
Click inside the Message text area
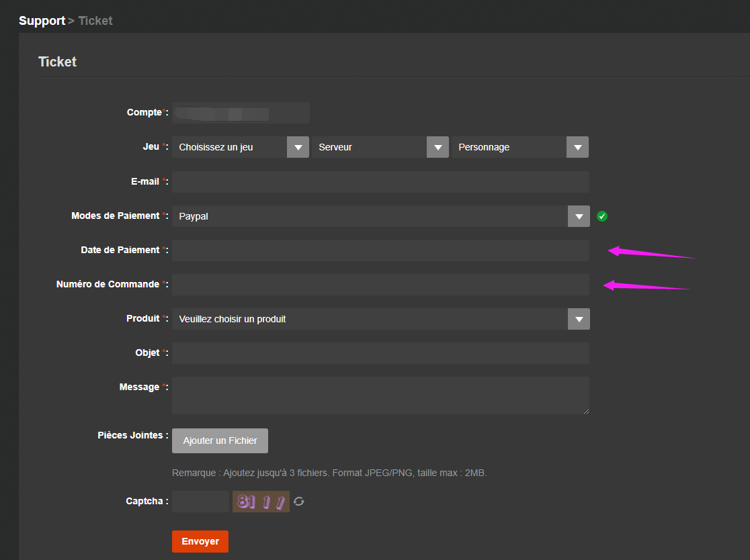[x=380, y=395]
